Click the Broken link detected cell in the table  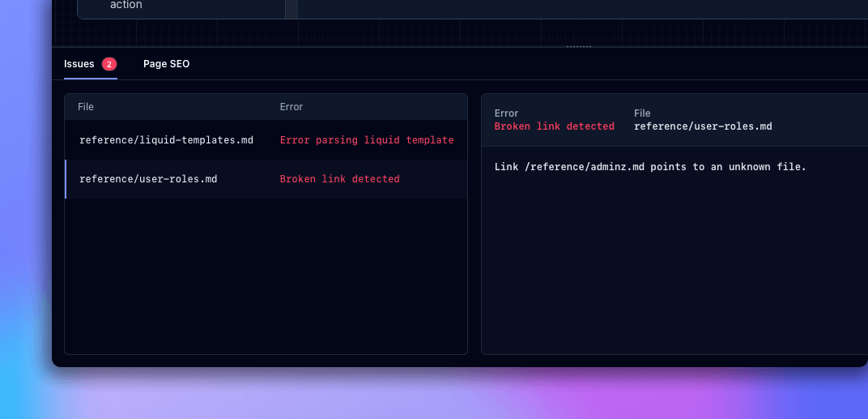click(339, 179)
